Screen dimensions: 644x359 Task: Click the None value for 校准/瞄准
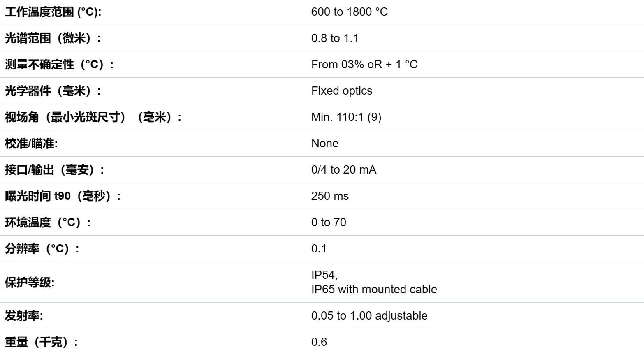324,144
